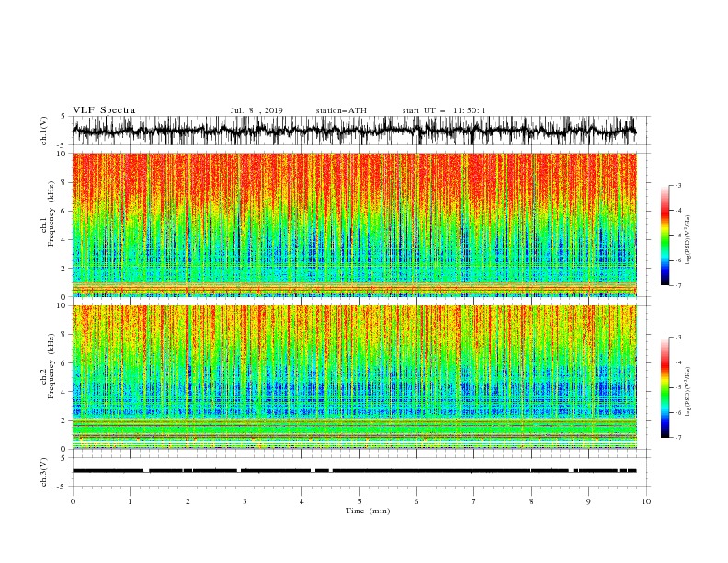Click the "-7" label on ch.2 color bar
Image resolution: width=728 pixels, height=563 pixels.
click(677, 438)
